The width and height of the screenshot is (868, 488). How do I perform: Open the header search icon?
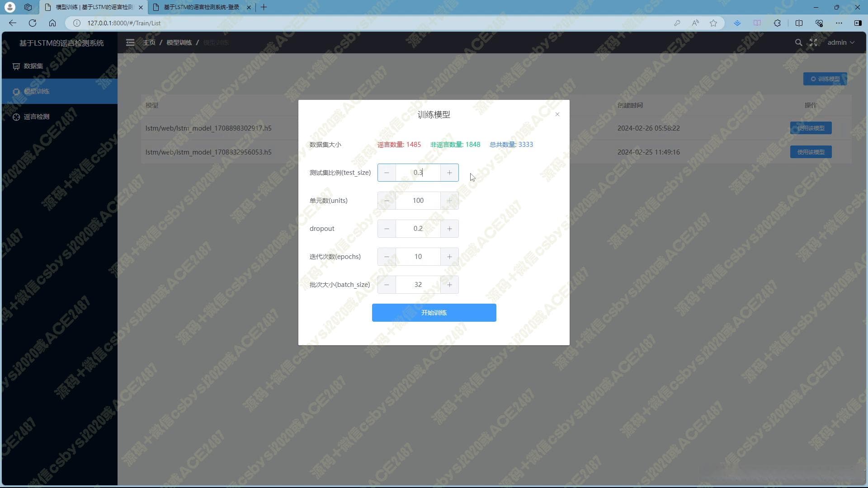798,42
